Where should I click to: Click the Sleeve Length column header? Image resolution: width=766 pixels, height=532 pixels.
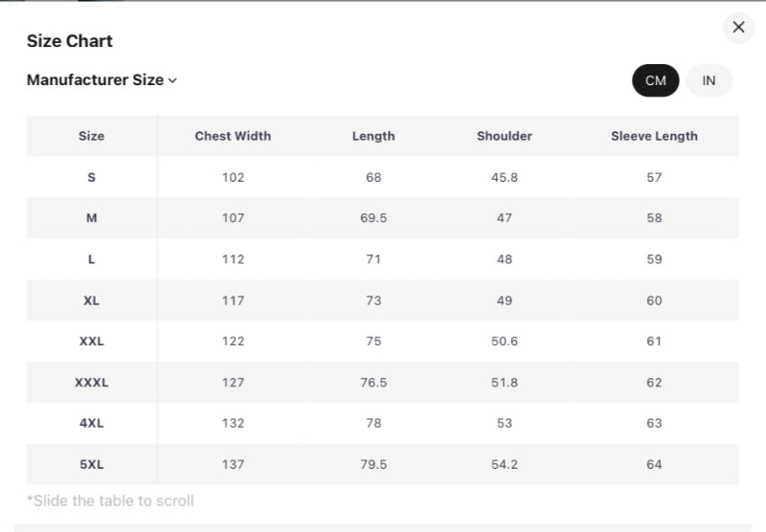click(x=654, y=136)
